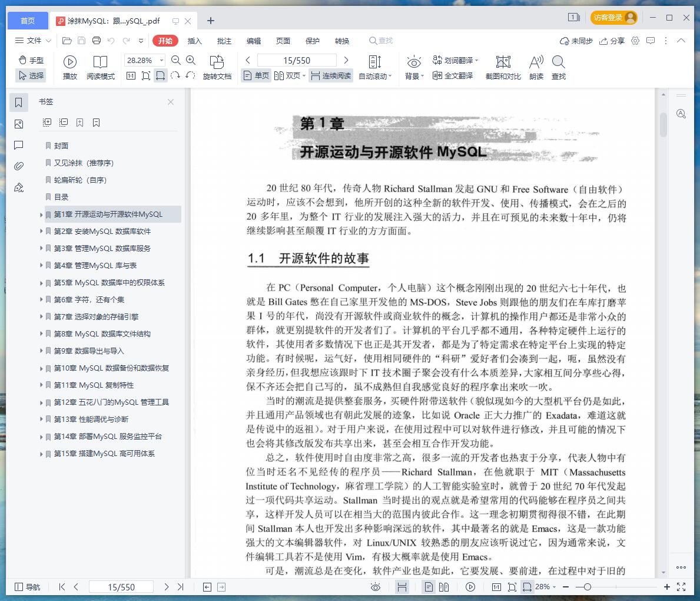Expand the 第13章 性能调优与诊断 bookmark
Viewport: 700px width, 601px height.
[41, 419]
